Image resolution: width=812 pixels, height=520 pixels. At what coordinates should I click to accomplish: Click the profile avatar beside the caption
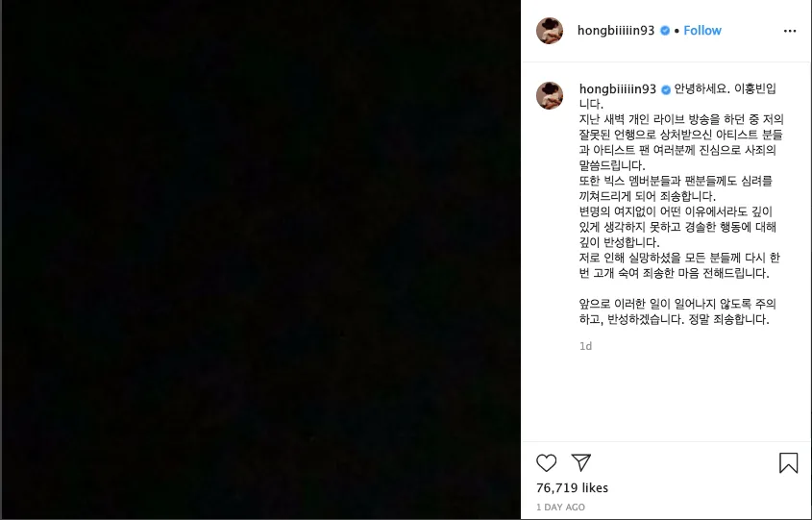550,95
